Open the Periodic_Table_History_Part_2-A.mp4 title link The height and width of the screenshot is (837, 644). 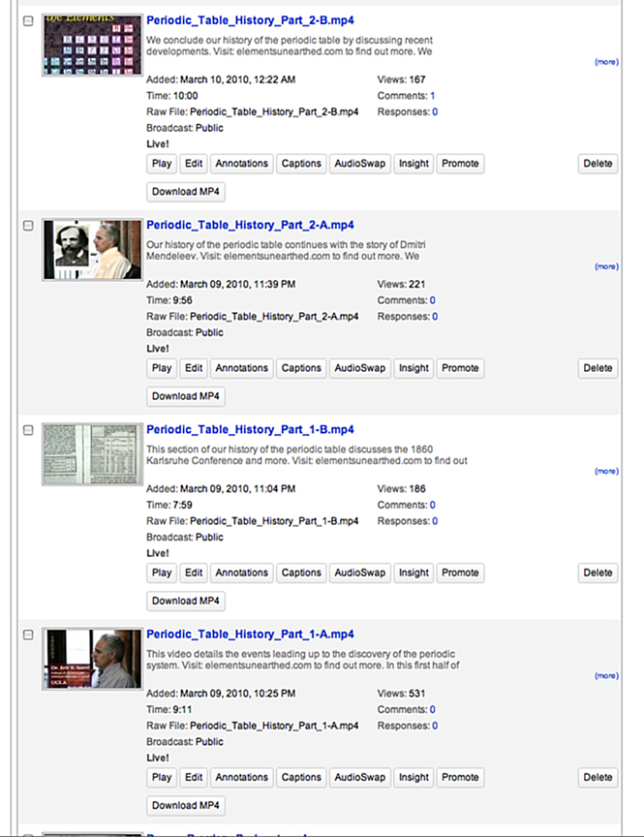click(x=250, y=225)
